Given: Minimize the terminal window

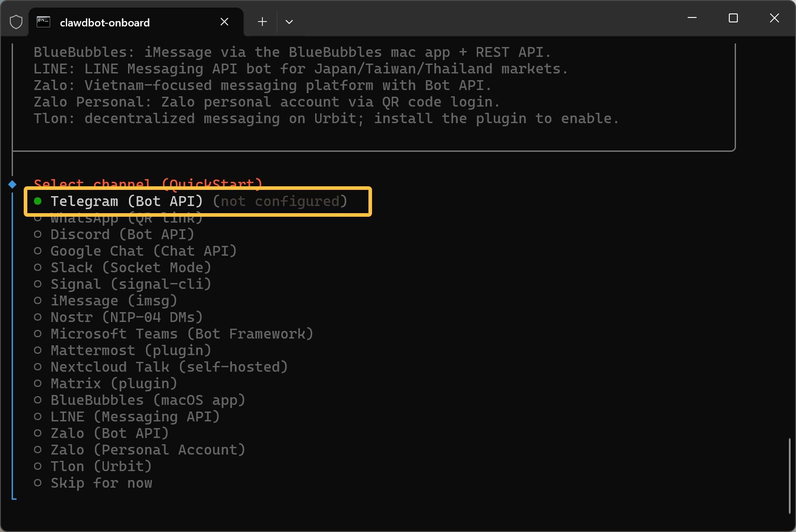Looking at the screenshot, I should (x=692, y=18).
